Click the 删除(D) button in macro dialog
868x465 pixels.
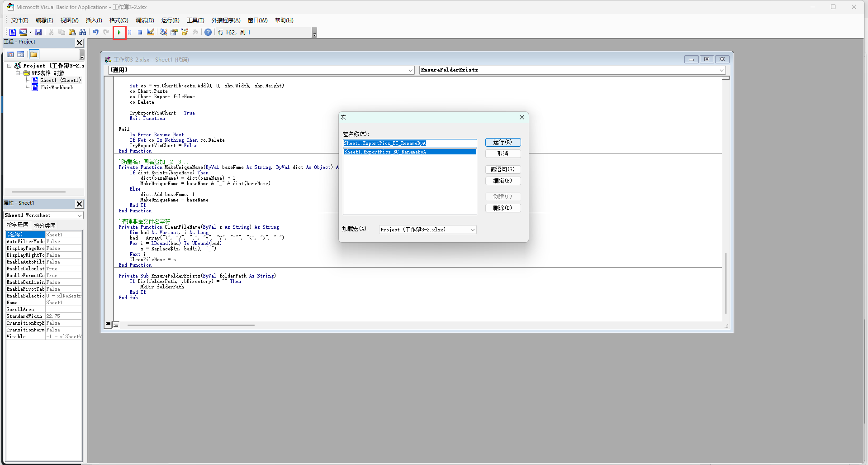[x=503, y=208]
